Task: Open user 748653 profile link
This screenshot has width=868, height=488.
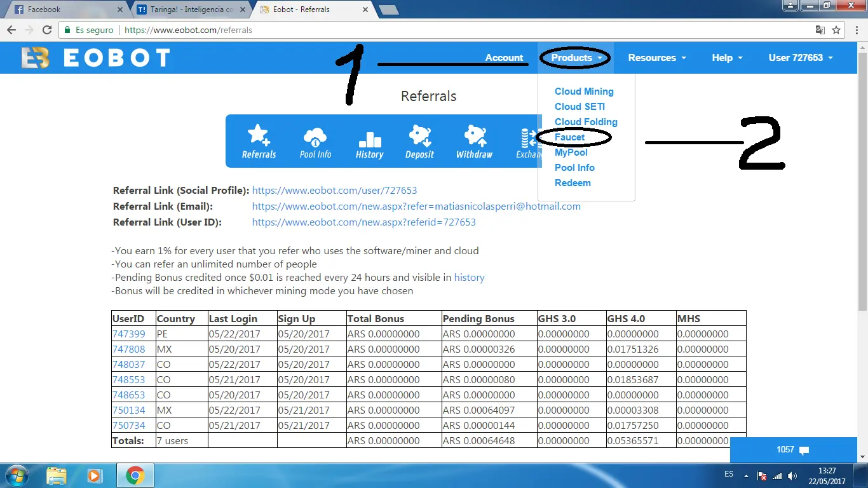Action: click(128, 395)
